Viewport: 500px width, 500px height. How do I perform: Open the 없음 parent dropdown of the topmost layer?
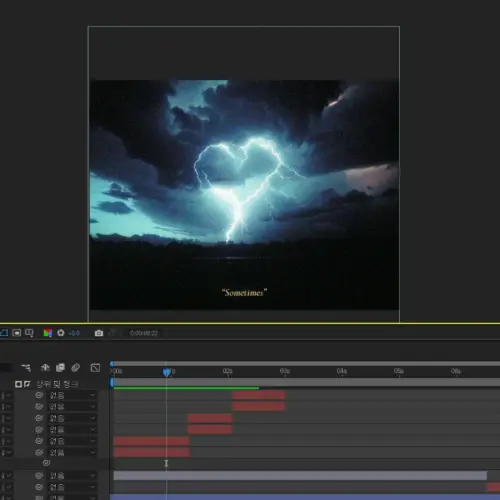(72, 395)
